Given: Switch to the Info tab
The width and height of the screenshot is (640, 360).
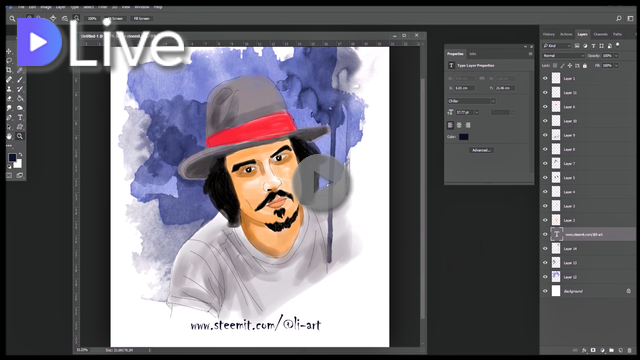Looking at the screenshot, I should tap(473, 54).
